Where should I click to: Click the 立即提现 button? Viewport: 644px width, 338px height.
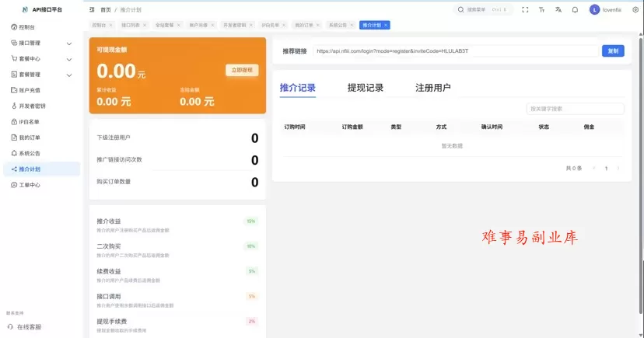pos(242,70)
